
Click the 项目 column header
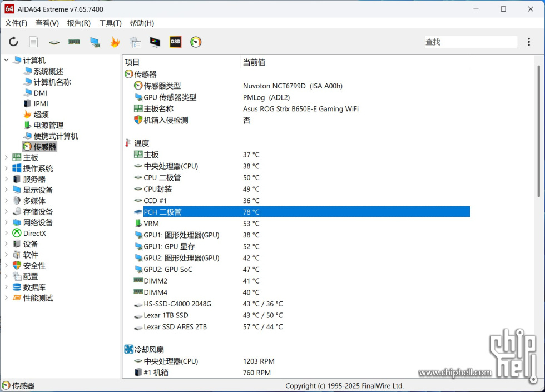(x=181, y=62)
